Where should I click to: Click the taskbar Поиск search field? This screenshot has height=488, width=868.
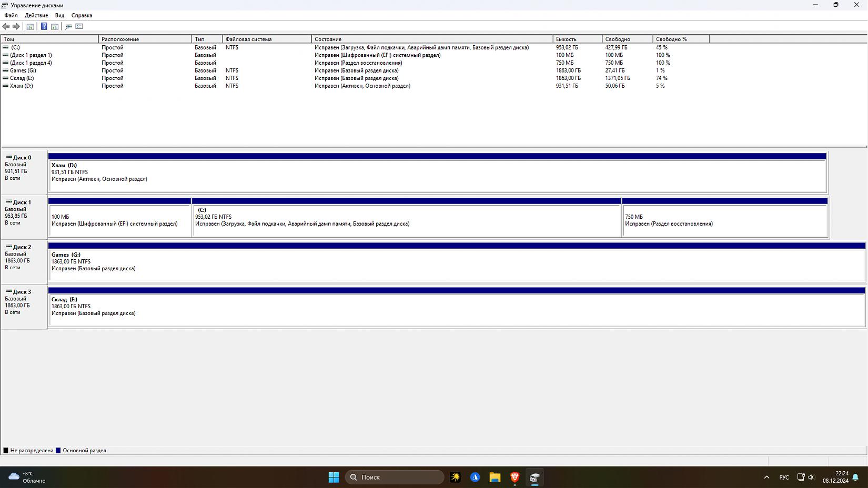point(395,477)
